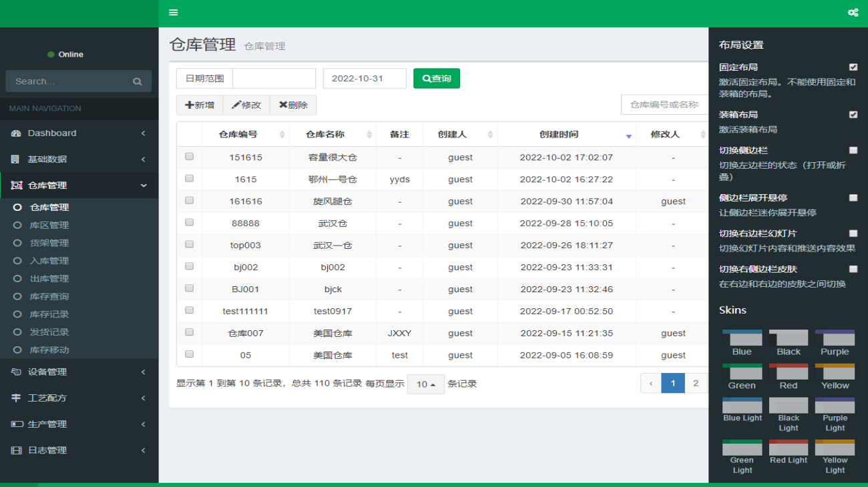Click the green 查询 button

tap(437, 79)
